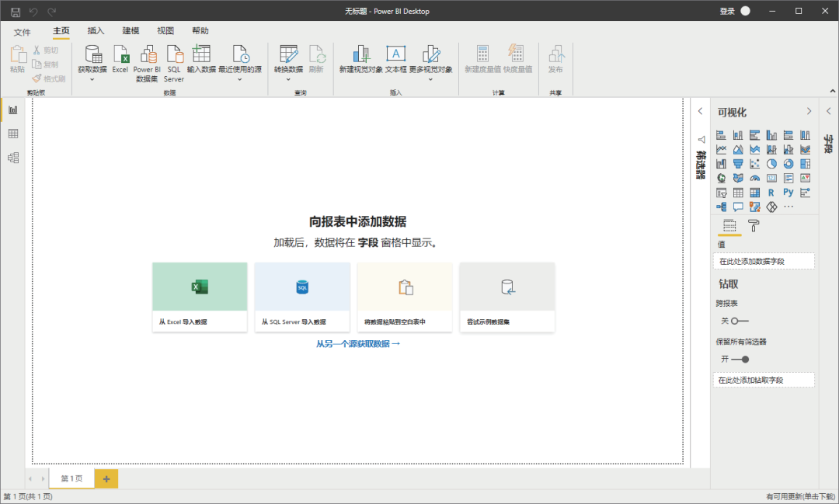Select the treemap visual
This screenshot has height=504, width=839.
[x=805, y=164]
